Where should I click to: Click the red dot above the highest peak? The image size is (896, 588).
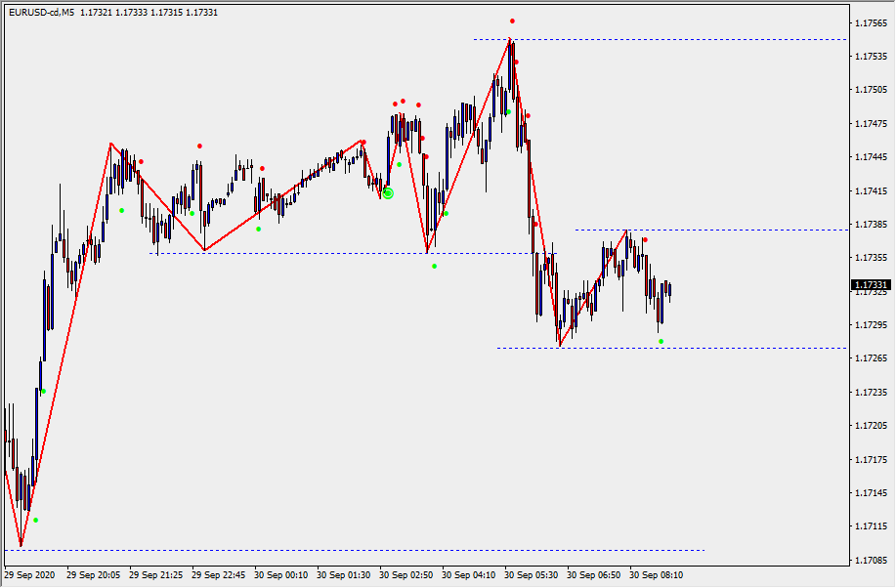pos(512,21)
